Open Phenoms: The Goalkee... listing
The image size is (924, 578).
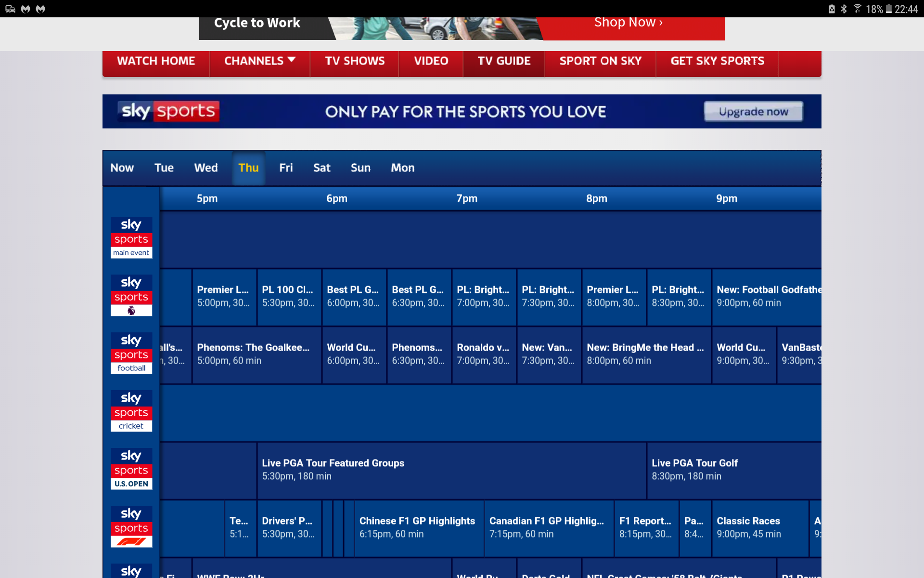[x=257, y=355]
